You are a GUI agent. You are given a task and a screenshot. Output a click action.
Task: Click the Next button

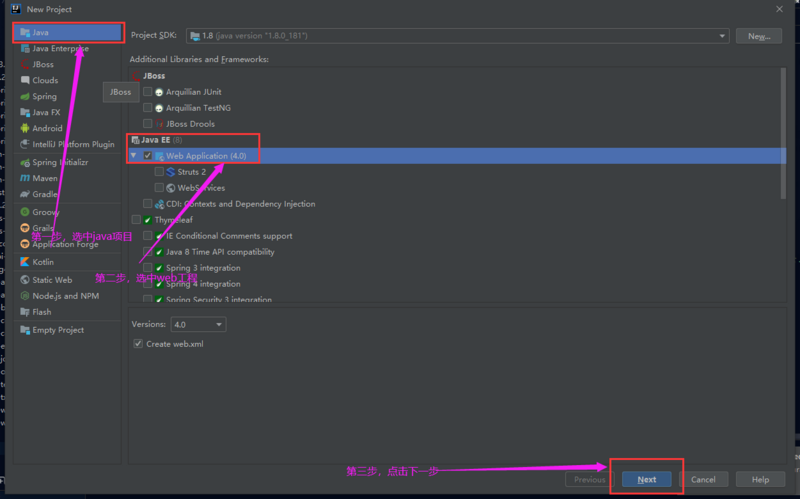click(646, 480)
